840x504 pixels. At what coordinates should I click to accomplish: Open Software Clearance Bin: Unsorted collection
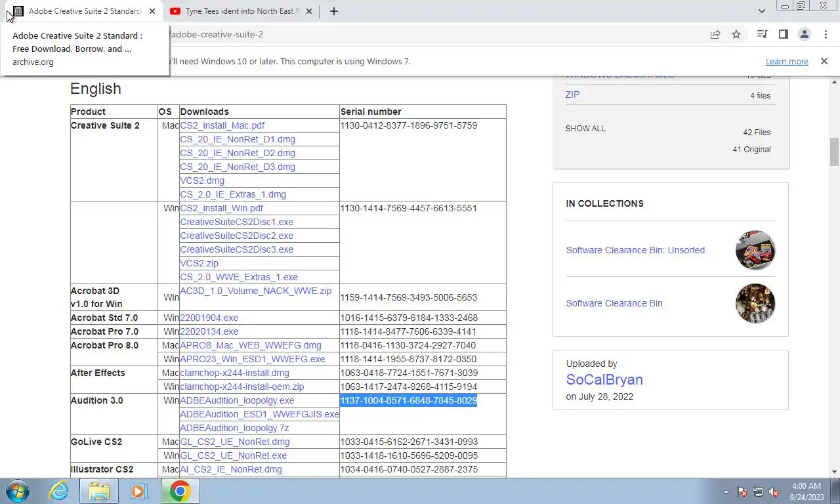[x=635, y=250]
